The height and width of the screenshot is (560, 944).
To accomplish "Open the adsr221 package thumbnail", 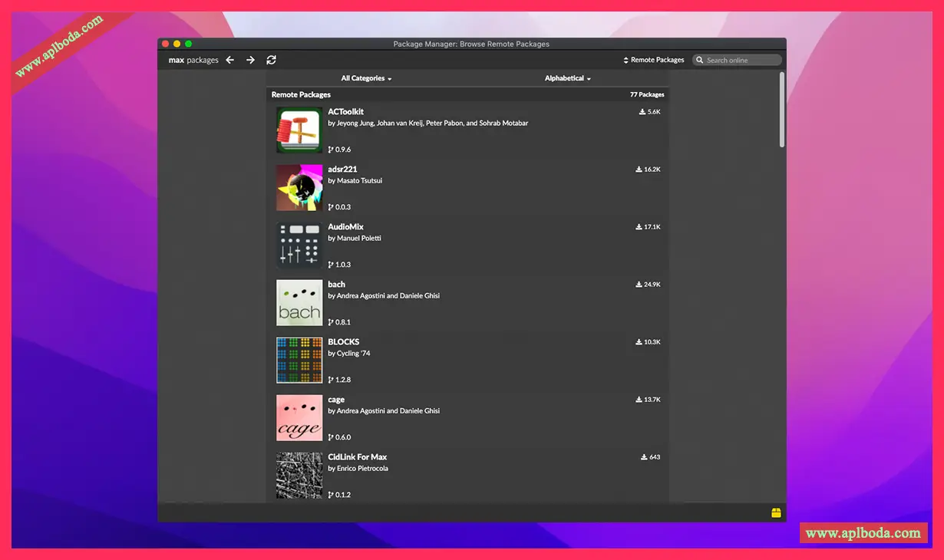I will pyautogui.click(x=299, y=188).
